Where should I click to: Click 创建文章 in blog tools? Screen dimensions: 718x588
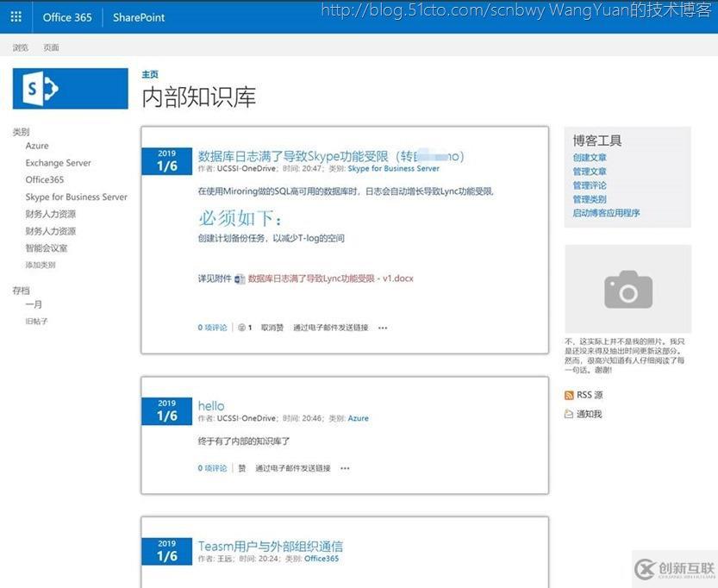590,158
